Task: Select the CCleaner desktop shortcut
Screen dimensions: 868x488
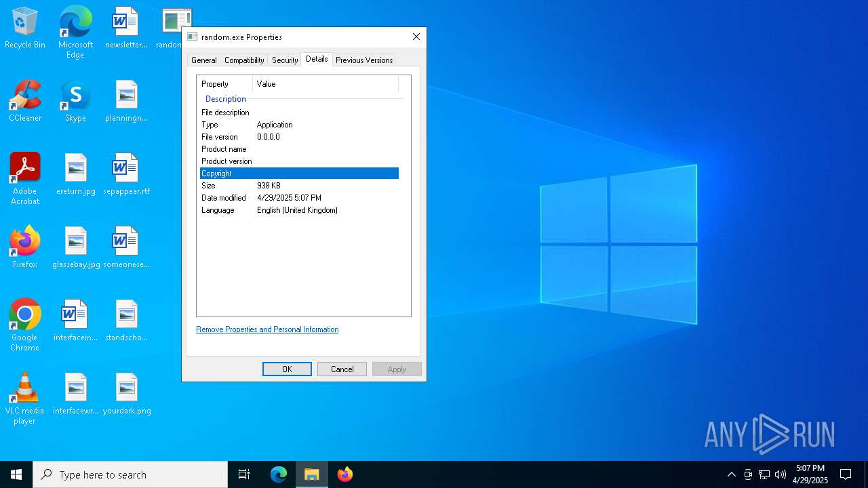Action: [x=25, y=101]
